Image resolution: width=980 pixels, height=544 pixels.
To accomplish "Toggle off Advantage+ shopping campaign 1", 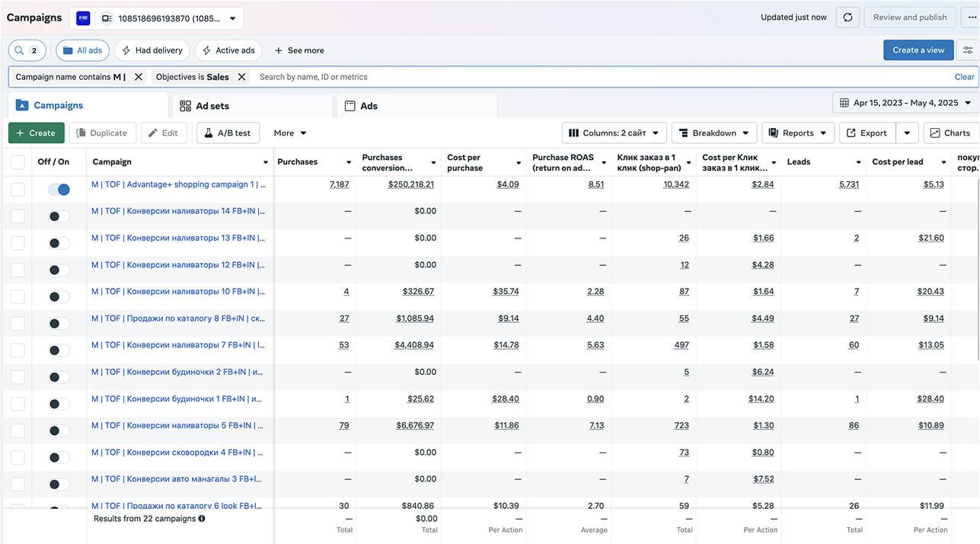I will click(59, 189).
